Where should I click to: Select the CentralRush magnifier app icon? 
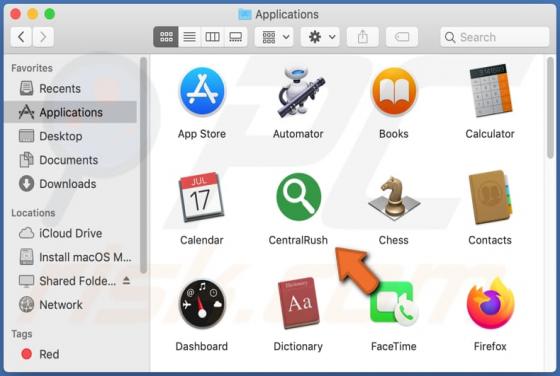(x=299, y=197)
